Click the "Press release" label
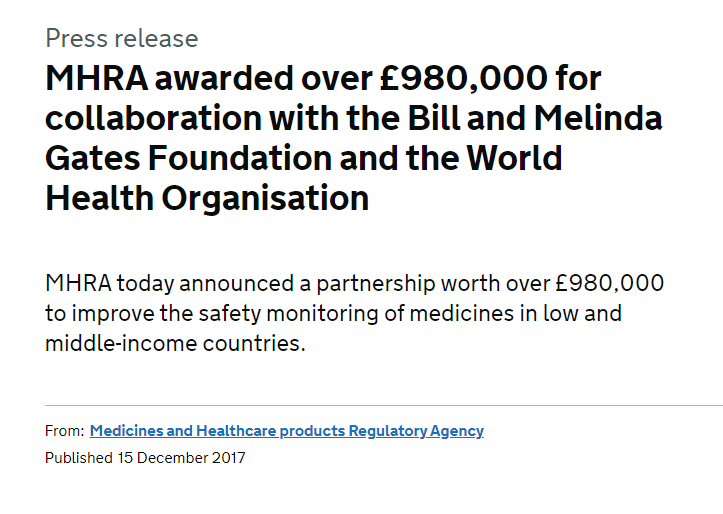Image resolution: width=723 pixels, height=514 pixels. (x=122, y=38)
